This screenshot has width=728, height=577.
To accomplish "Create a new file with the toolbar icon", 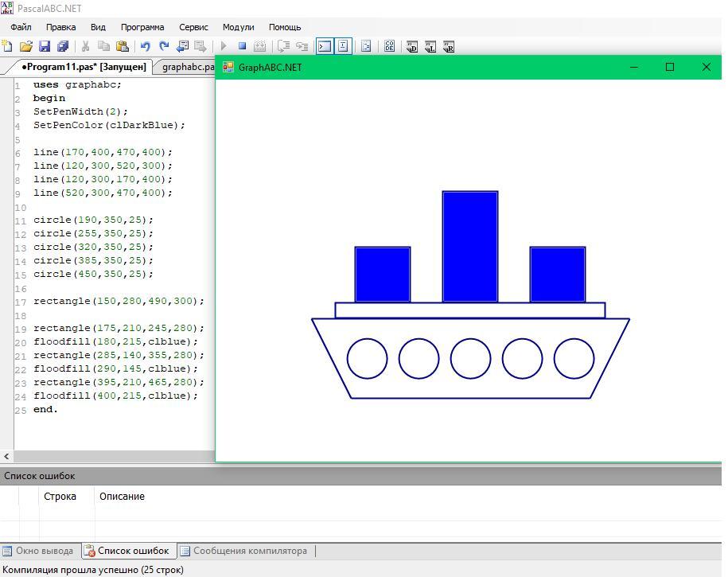I will click(7, 46).
